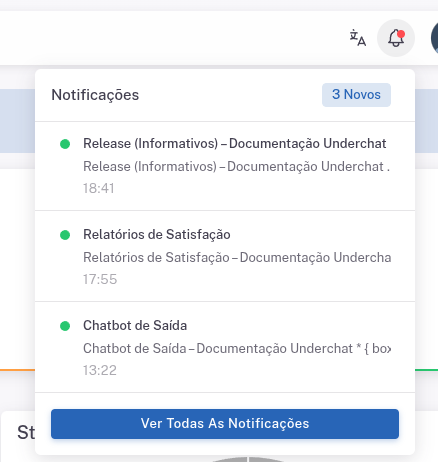438x462 pixels.
Task: Open the language translation icon
Action: (x=358, y=38)
